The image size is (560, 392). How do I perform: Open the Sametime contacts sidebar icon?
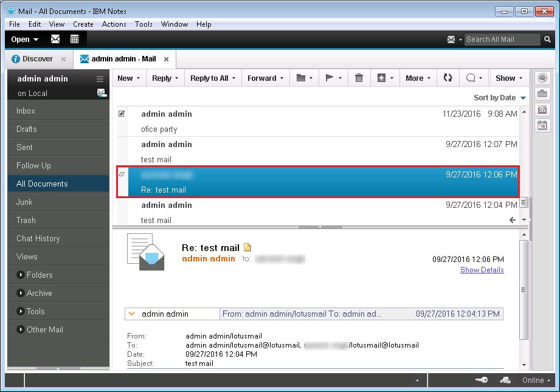coord(542,78)
